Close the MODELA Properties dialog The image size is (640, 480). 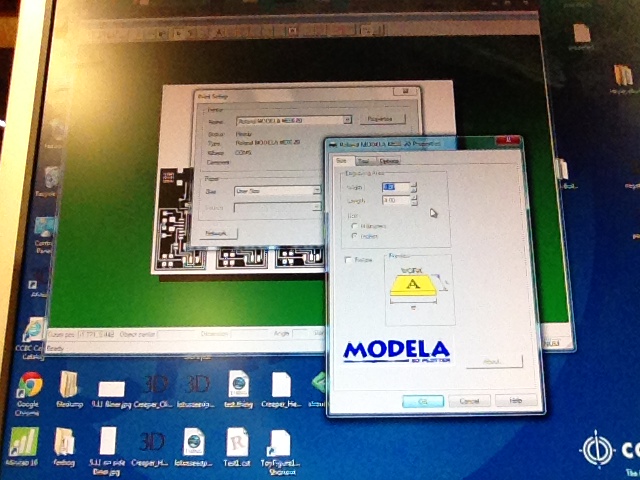(508, 141)
